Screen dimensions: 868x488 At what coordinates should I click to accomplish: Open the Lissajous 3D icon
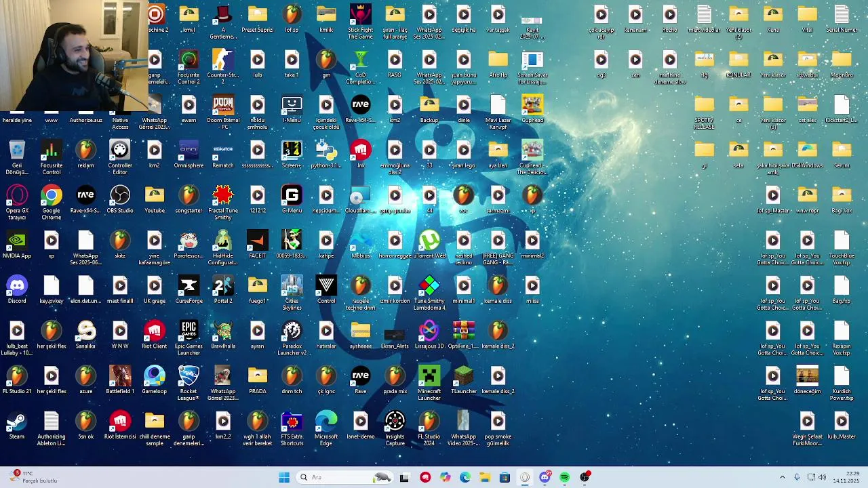click(429, 335)
